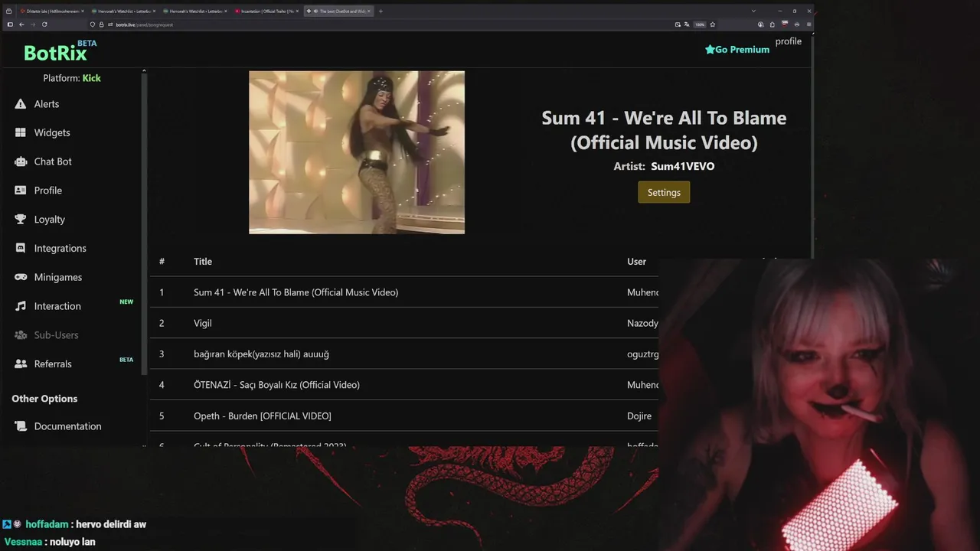This screenshot has height=551, width=980.
Task: Click the 'Platform: Kick' label
Action: click(x=72, y=78)
